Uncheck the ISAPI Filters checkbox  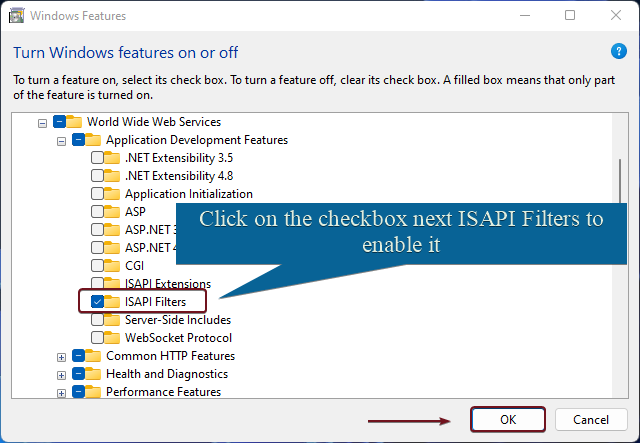click(97, 301)
